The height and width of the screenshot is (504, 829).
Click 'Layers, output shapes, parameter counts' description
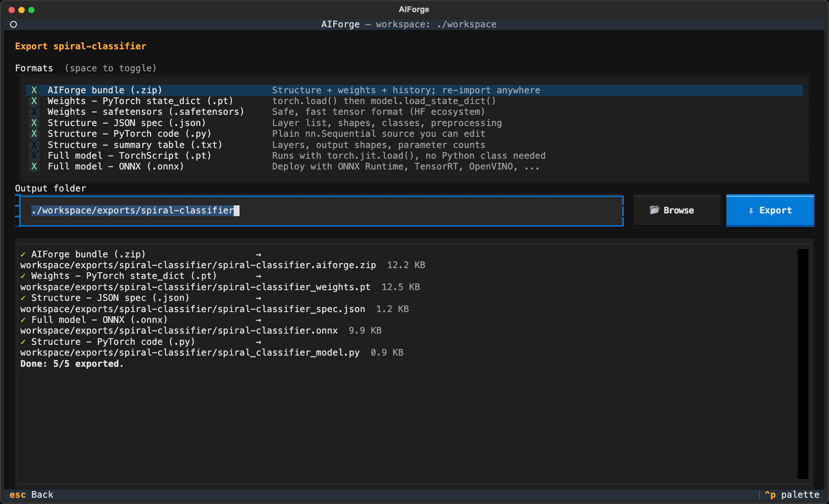coord(378,145)
